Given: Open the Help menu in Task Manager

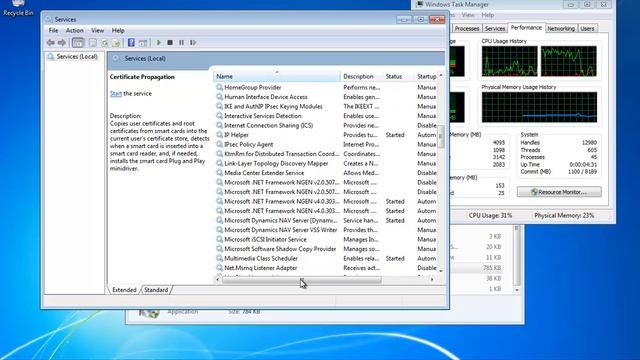Looking at the screenshot, I should click(488, 15).
